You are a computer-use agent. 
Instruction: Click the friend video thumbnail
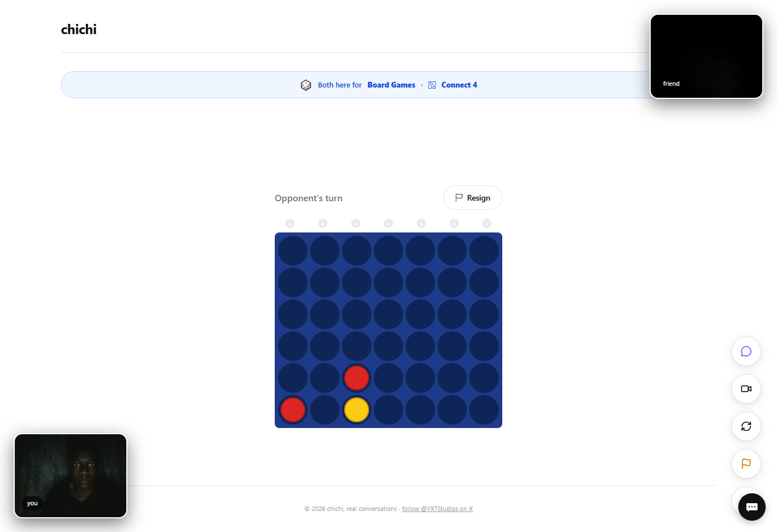point(706,56)
